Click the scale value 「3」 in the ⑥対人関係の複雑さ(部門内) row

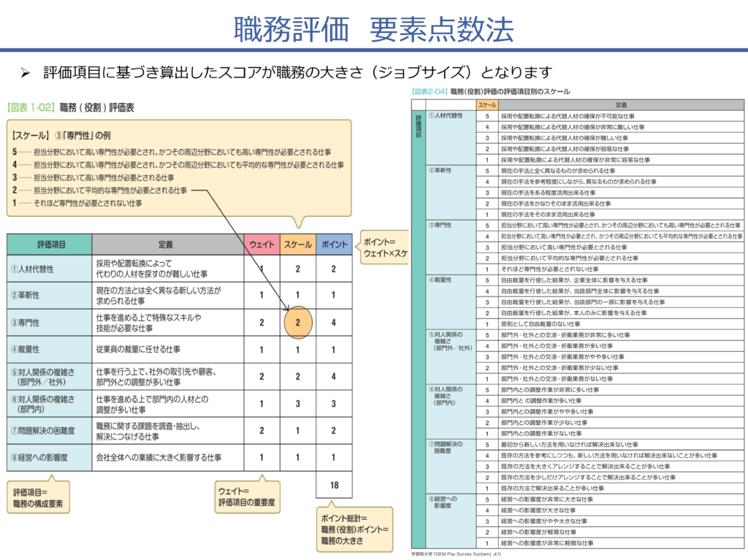click(298, 404)
